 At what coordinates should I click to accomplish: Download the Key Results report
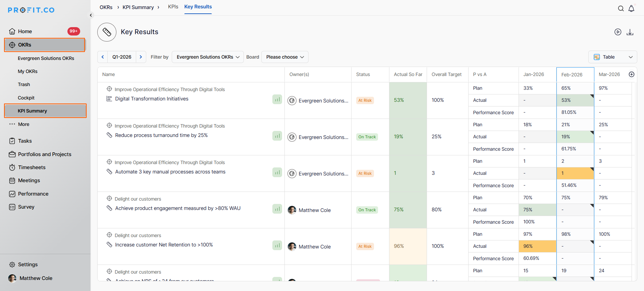coord(630,32)
